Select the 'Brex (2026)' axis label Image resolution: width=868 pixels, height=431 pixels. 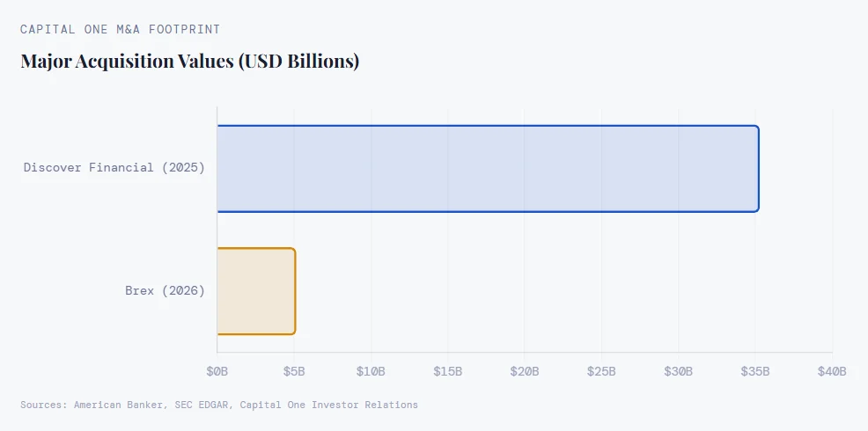pyautogui.click(x=165, y=290)
